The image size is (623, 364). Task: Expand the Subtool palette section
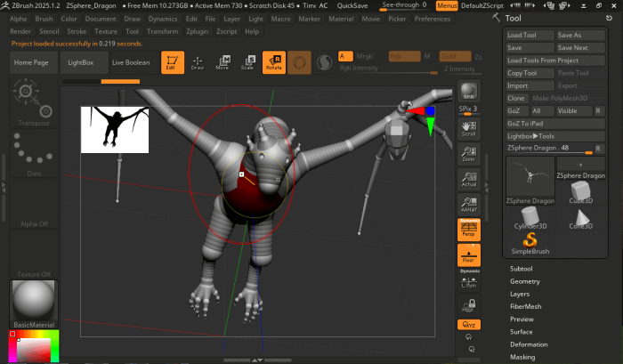[x=522, y=268]
